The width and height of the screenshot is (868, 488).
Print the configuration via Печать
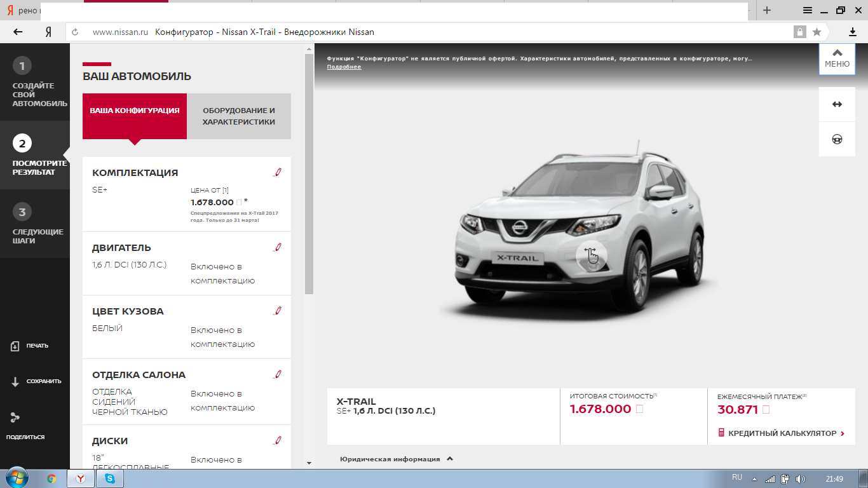point(29,346)
